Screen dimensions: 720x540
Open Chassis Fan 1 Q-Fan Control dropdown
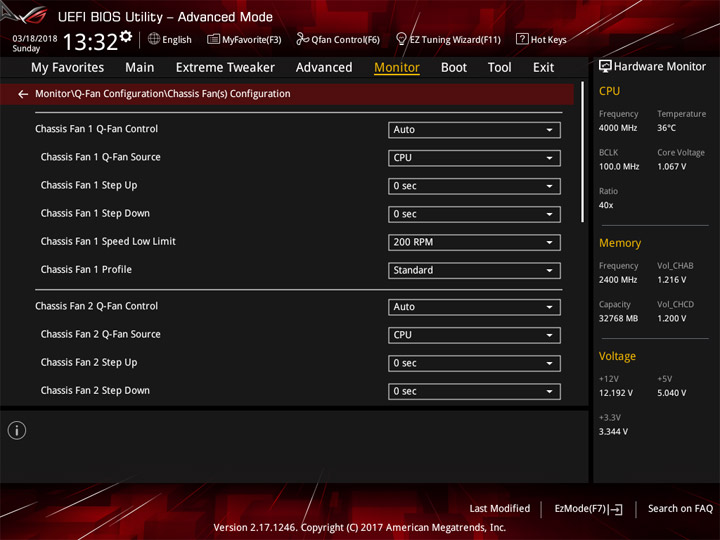(x=474, y=130)
